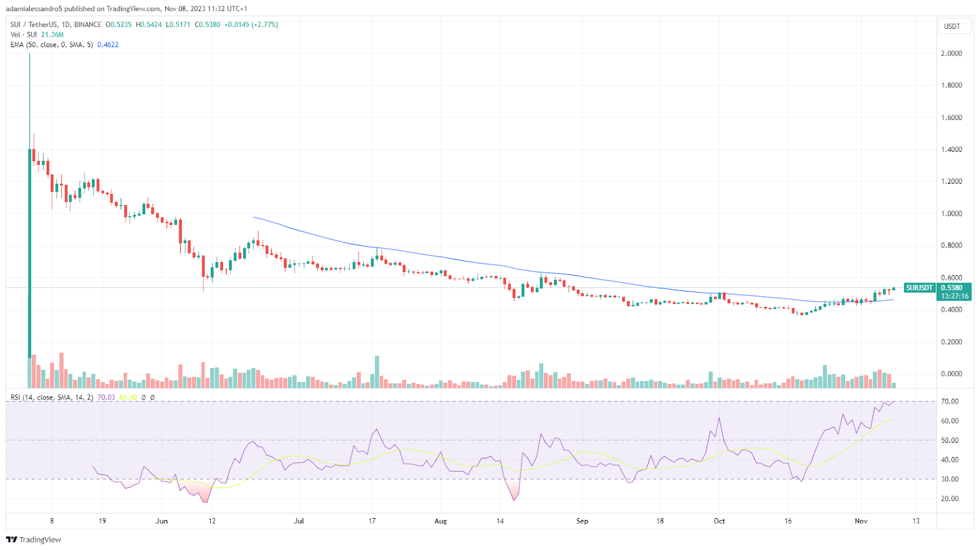Click the RSI moving average value 61.10
980x550 pixels.
[x=128, y=397]
